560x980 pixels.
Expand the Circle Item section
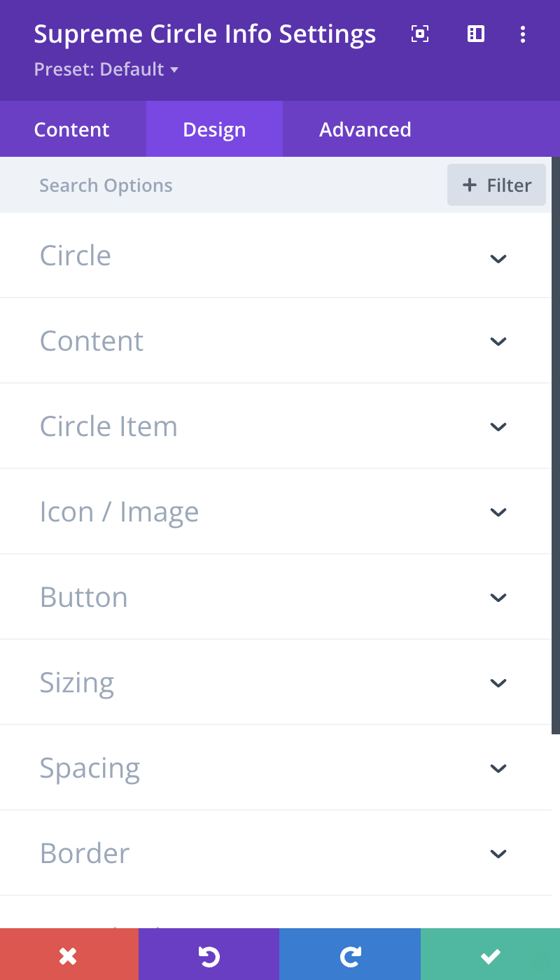point(276,426)
